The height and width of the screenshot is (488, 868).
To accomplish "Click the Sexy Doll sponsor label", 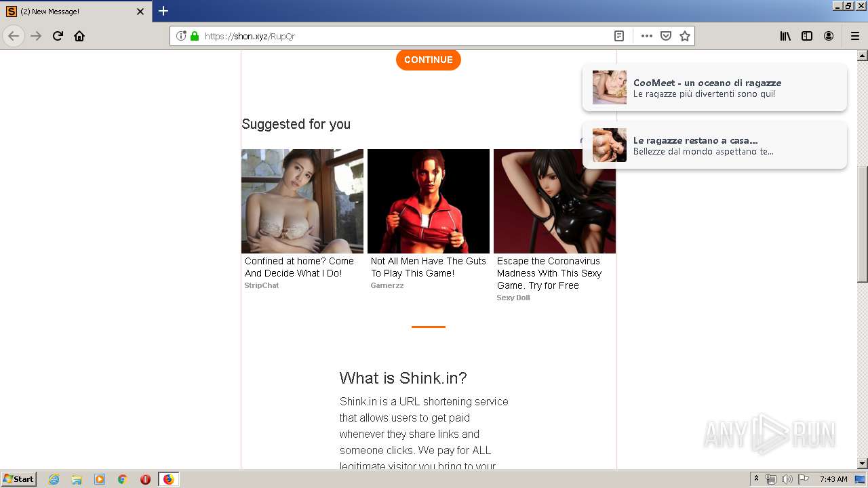I will [513, 298].
